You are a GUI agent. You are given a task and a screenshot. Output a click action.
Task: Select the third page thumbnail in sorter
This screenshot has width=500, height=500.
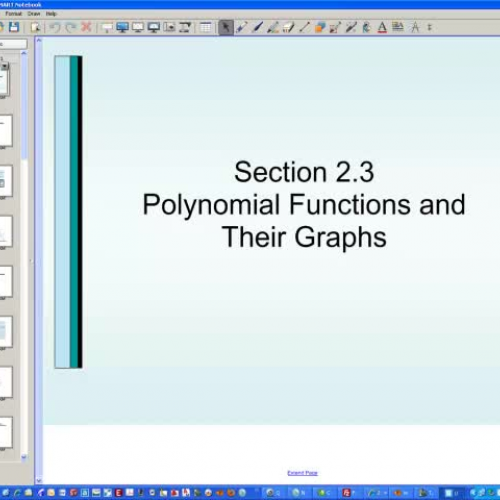tap(6, 181)
